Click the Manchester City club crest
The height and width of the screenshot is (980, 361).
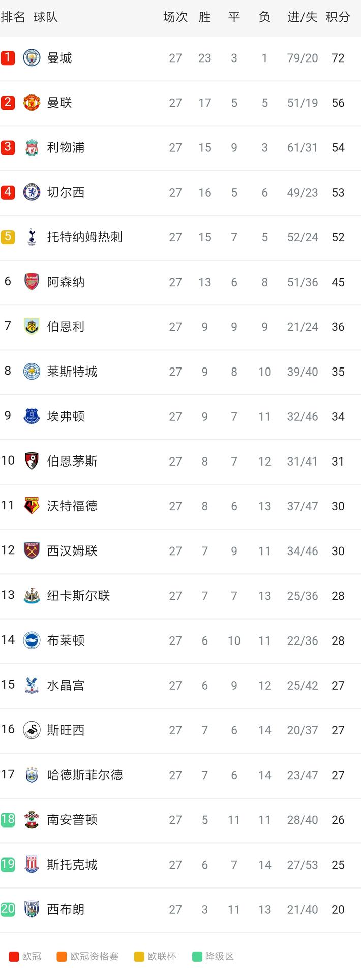pyautogui.click(x=32, y=58)
